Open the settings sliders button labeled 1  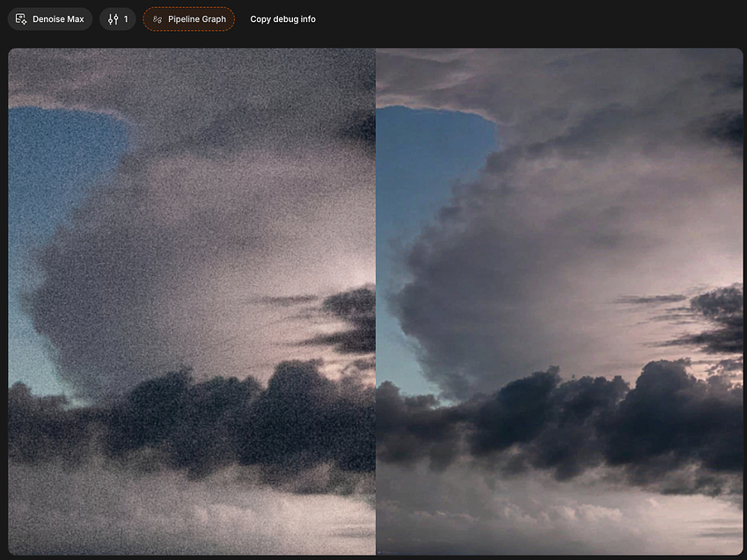118,19
